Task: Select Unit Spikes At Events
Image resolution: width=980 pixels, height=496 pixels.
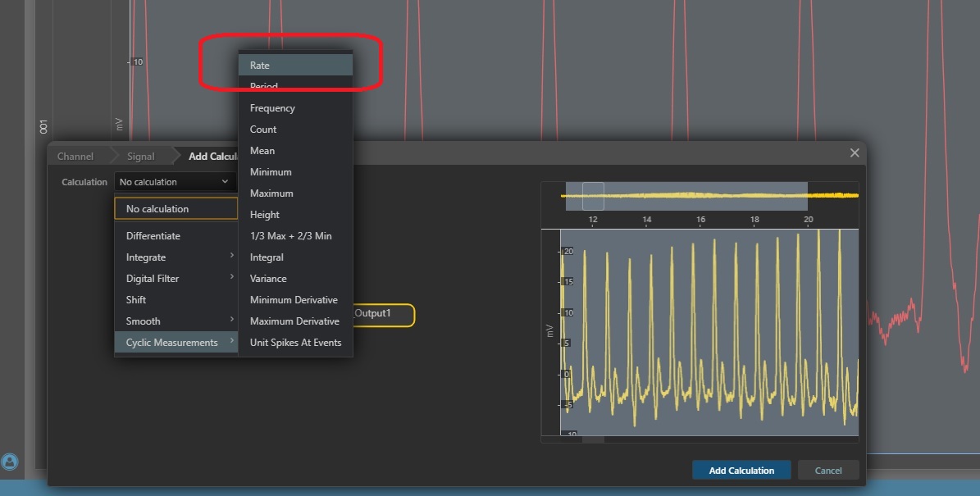Action: coord(295,343)
